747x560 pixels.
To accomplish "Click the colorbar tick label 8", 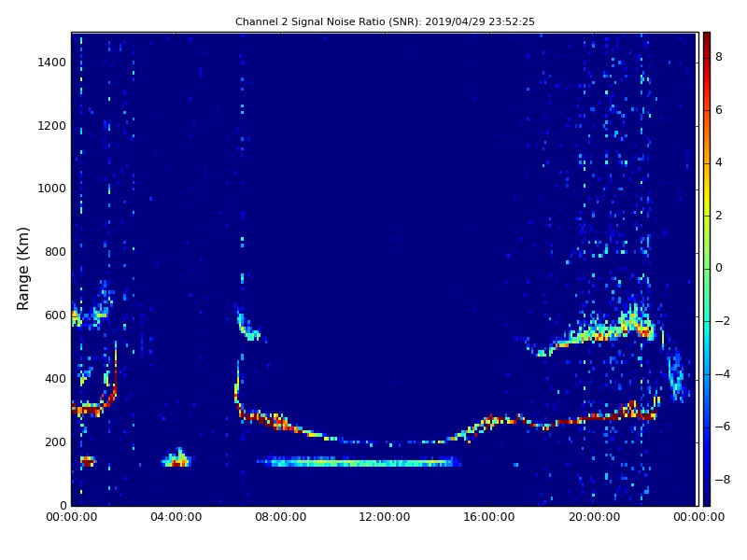I will 719,57.
